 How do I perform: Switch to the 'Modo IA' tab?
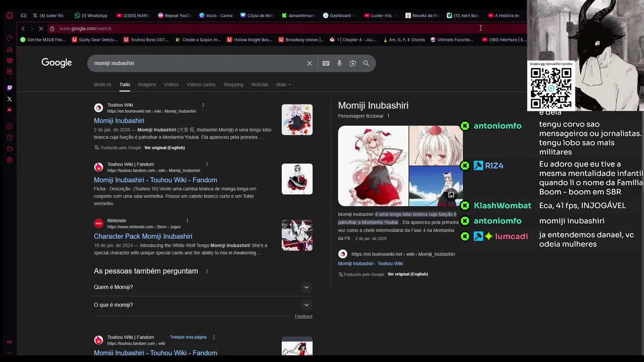point(103,84)
